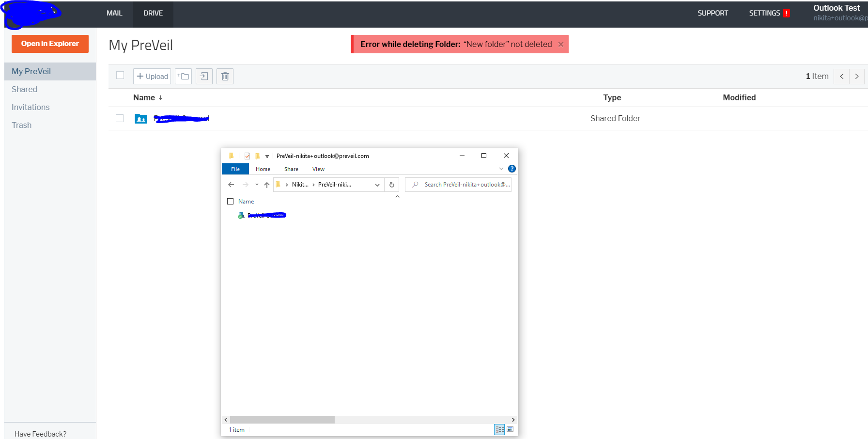
Task: Click the Move-to-folder icon in the toolbar
Action: pos(204,76)
